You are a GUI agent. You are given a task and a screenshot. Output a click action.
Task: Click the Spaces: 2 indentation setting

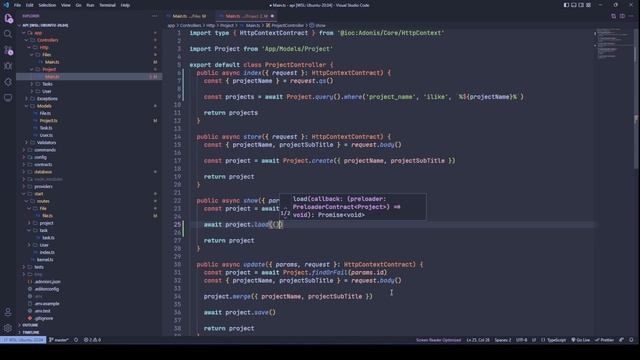tap(503, 340)
